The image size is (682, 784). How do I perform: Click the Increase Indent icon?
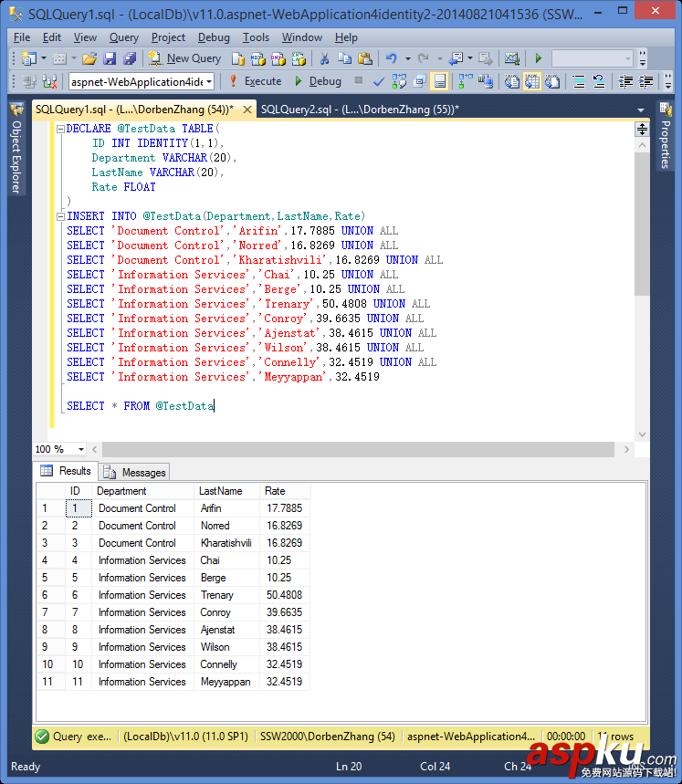tap(646, 81)
